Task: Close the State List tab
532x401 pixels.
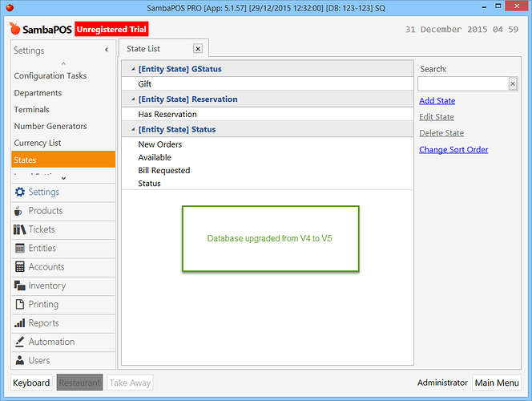Action: (198, 49)
